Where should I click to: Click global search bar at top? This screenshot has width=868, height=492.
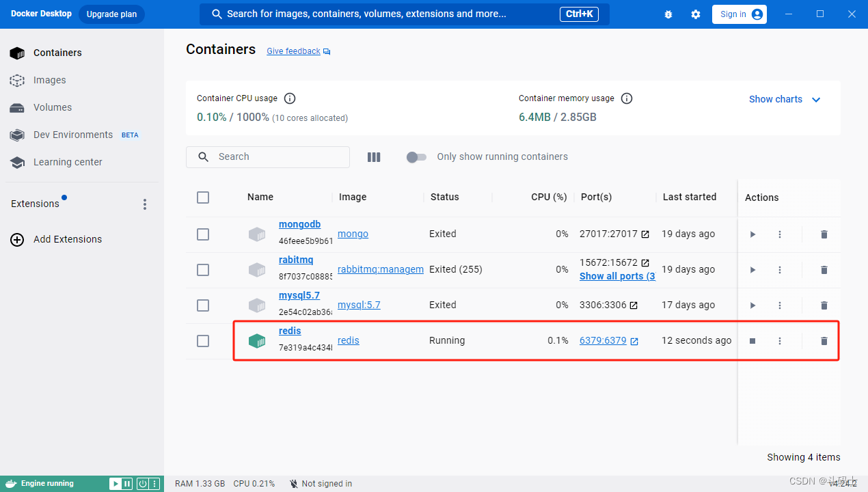click(405, 14)
